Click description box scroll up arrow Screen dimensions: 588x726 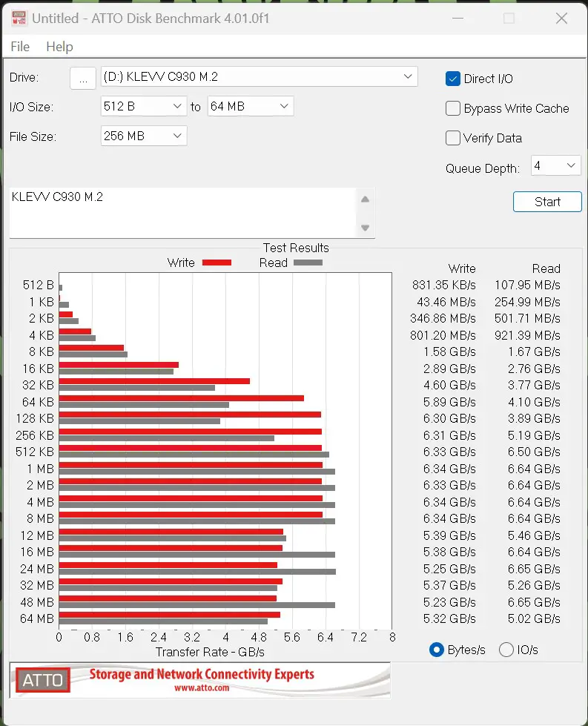(366, 199)
